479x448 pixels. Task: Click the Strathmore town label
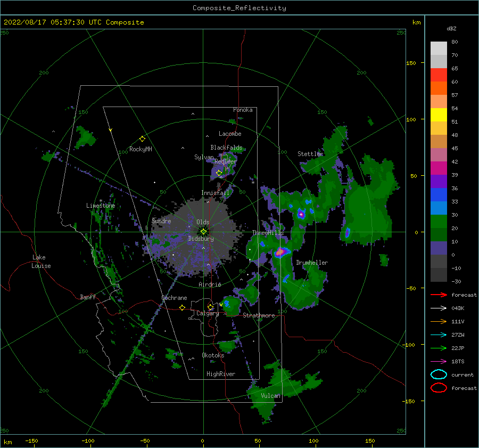(259, 315)
